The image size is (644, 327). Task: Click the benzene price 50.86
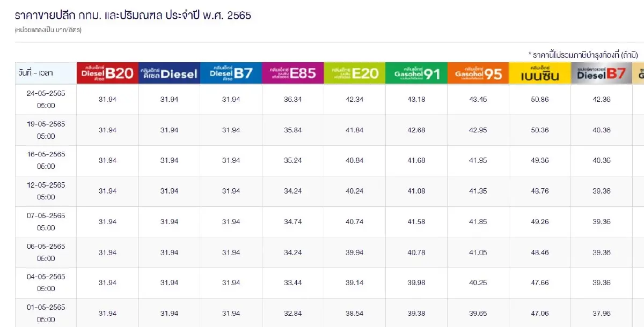coord(540,99)
